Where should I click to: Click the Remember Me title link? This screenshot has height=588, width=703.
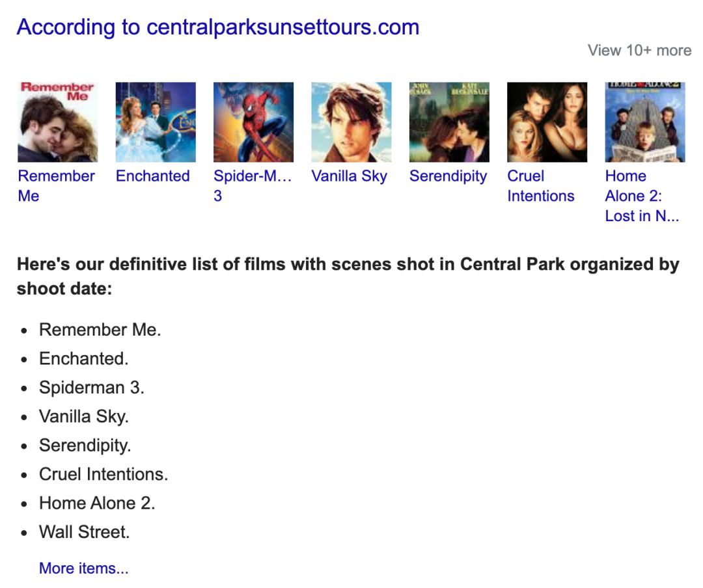point(56,185)
